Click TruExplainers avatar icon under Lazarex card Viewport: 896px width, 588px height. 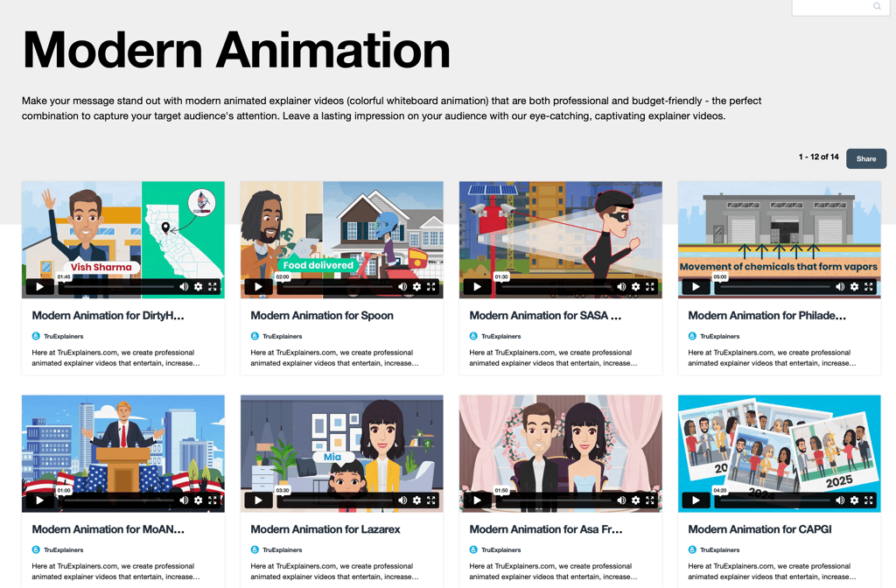pyautogui.click(x=255, y=549)
